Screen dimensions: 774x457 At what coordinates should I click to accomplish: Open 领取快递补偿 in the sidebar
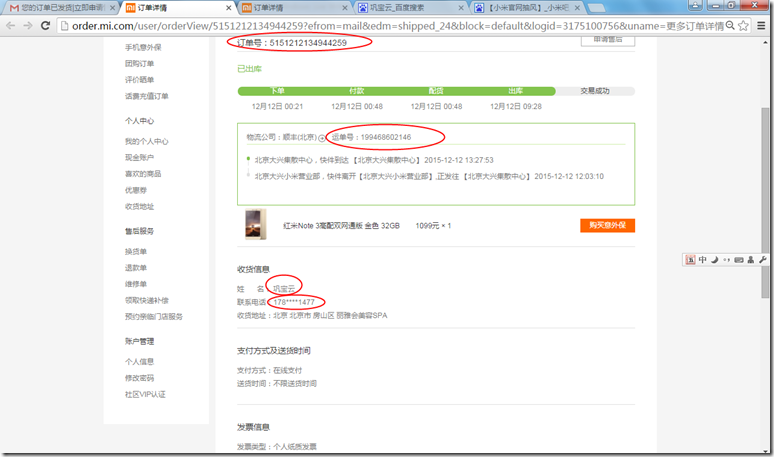coord(147,301)
